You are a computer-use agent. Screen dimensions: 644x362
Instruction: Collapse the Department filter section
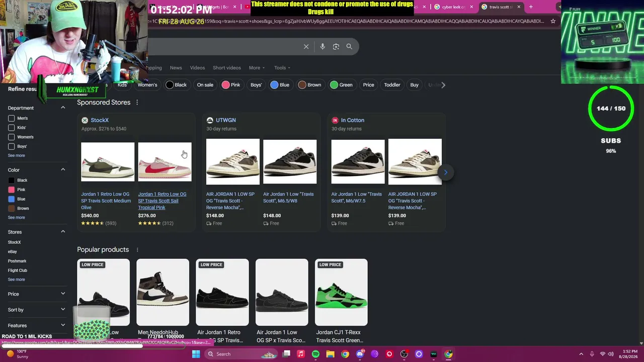tap(63, 108)
